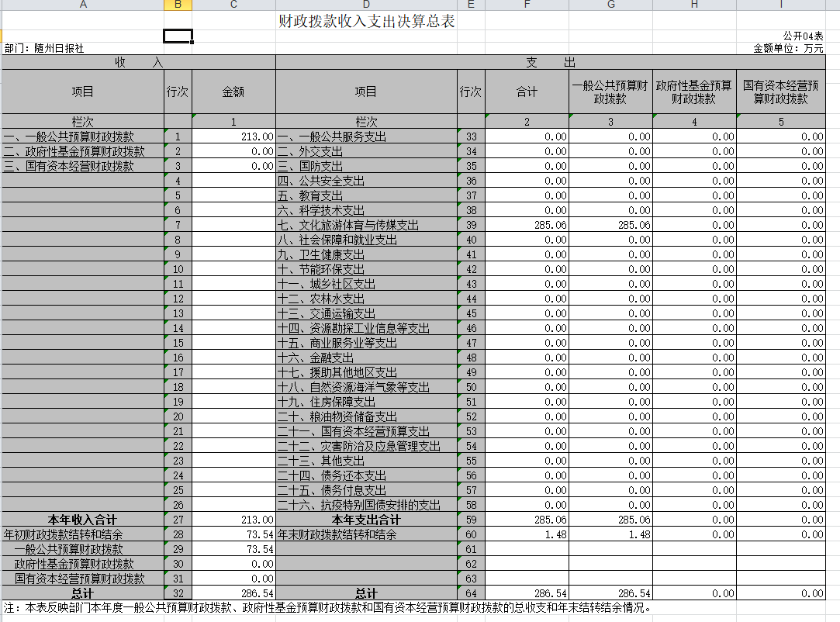This screenshot has height=622, width=840.
Task: Click the 政府性基金预算财政拨款 expenditure column heading
Action: pos(694,92)
